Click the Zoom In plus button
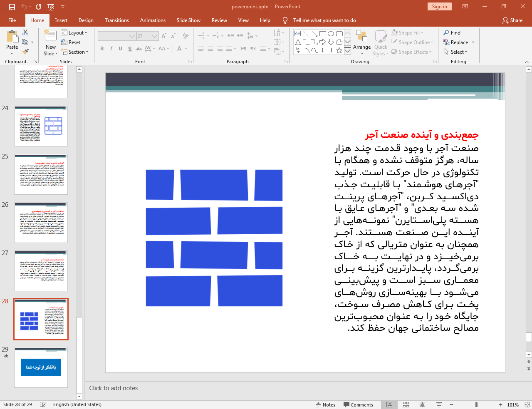532x409 pixels. click(501, 404)
